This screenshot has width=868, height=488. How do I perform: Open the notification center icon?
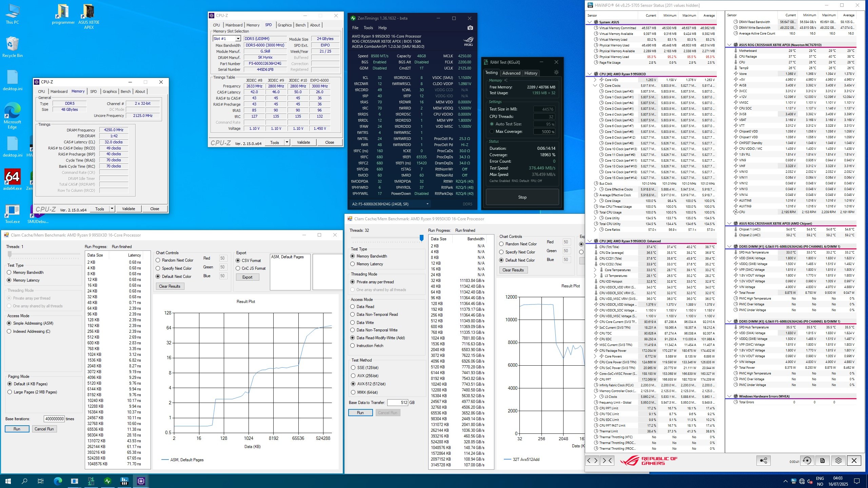pyautogui.click(x=857, y=481)
